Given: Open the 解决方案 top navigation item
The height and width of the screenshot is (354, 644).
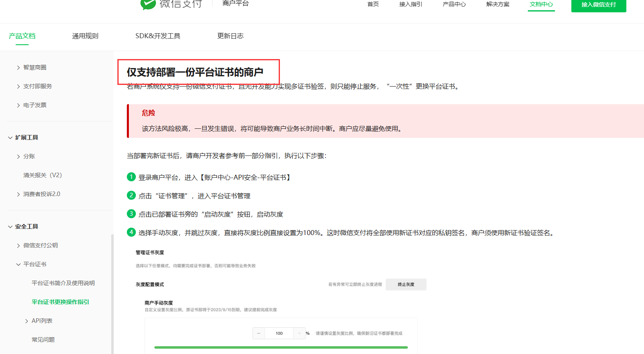Looking at the screenshot, I should pos(498,4).
